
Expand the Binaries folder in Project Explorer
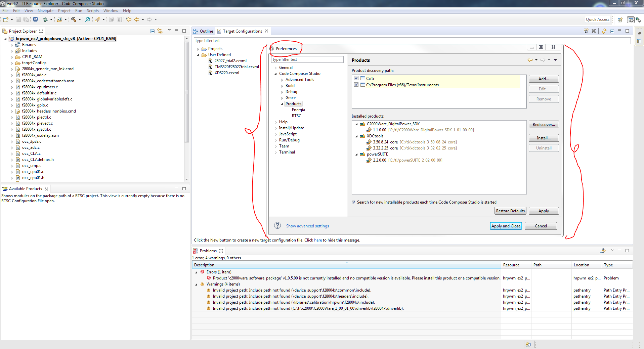coord(12,45)
